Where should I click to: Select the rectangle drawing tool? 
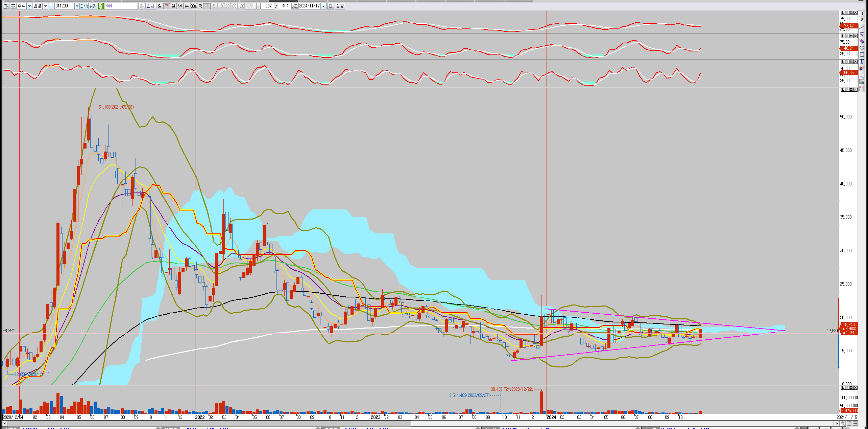tap(862, 54)
